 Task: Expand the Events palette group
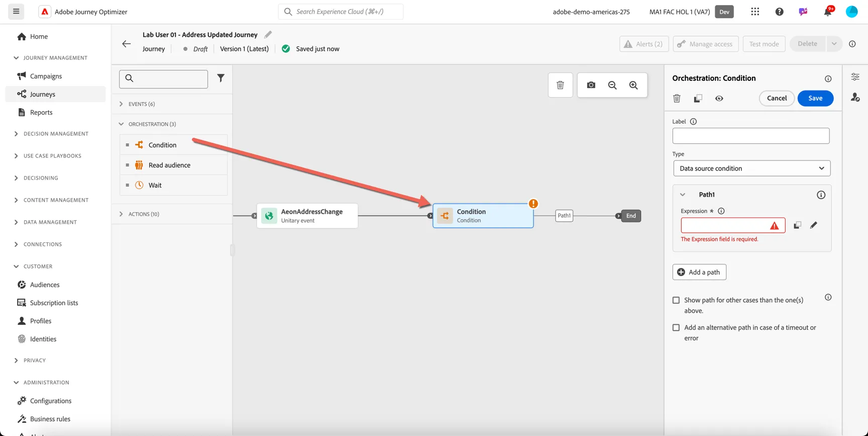pos(121,104)
